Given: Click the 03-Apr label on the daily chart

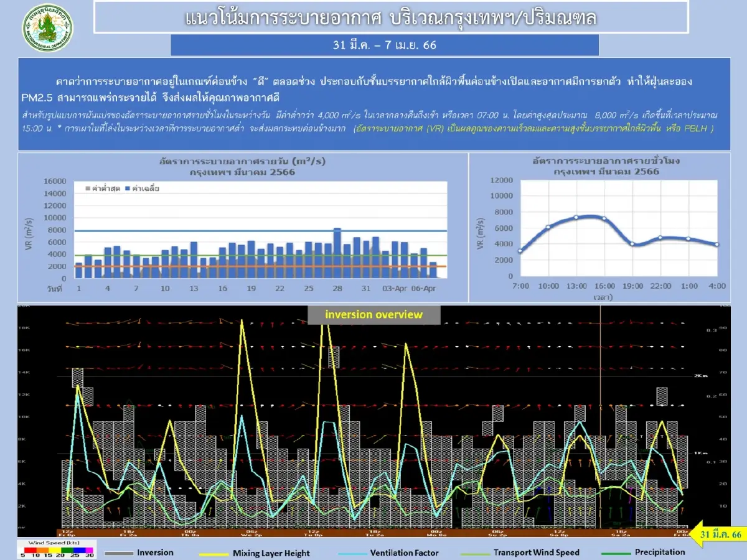Looking at the screenshot, I should click(394, 289).
